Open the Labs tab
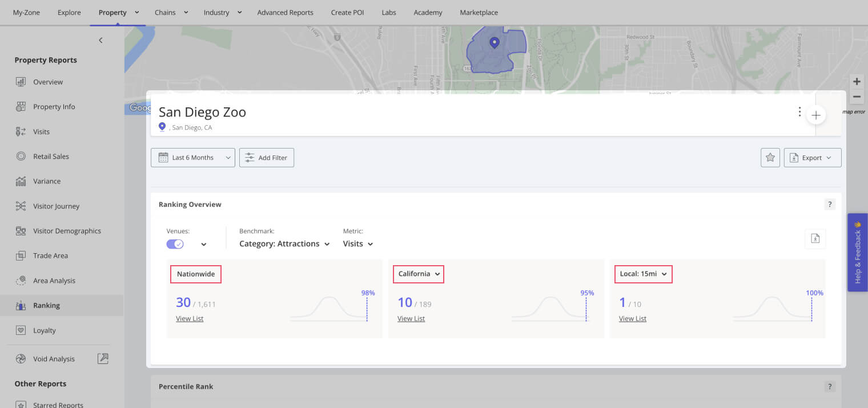This screenshot has width=868, height=408. (x=389, y=12)
